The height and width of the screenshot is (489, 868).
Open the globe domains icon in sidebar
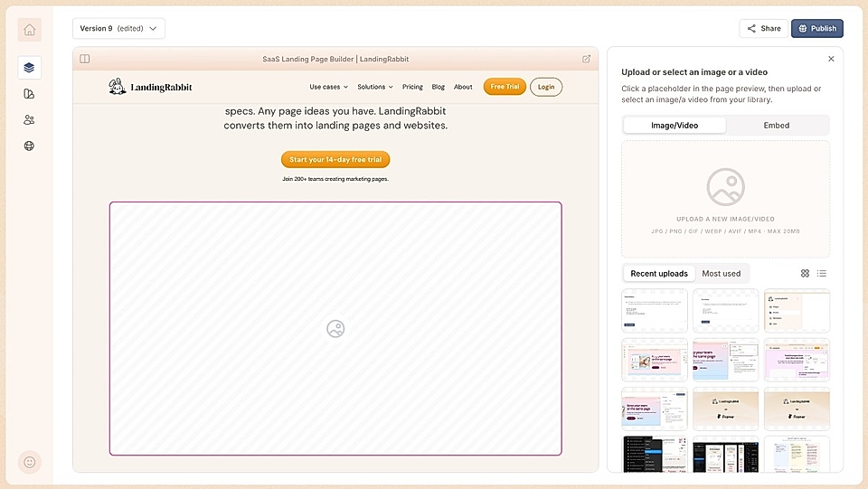pyautogui.click(x=29, y=146)
